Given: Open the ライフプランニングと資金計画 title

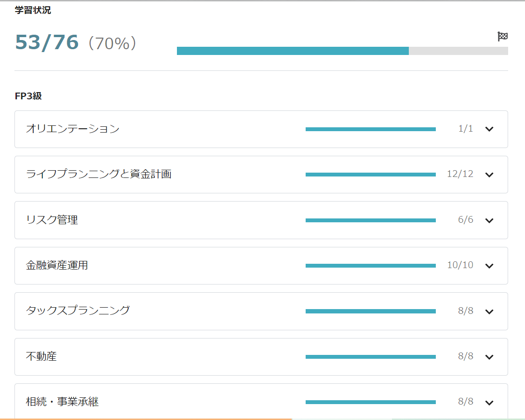Looking at the screenshot, I should click(98, 174).
